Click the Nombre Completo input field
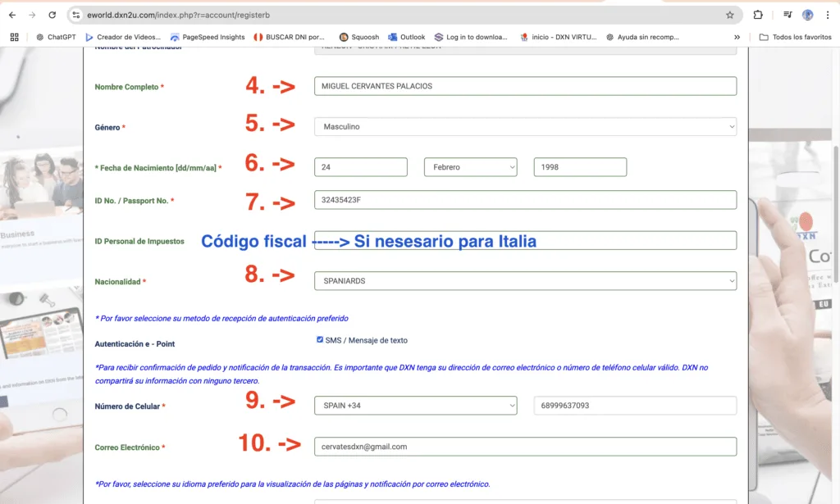 [x=525, y=86]
